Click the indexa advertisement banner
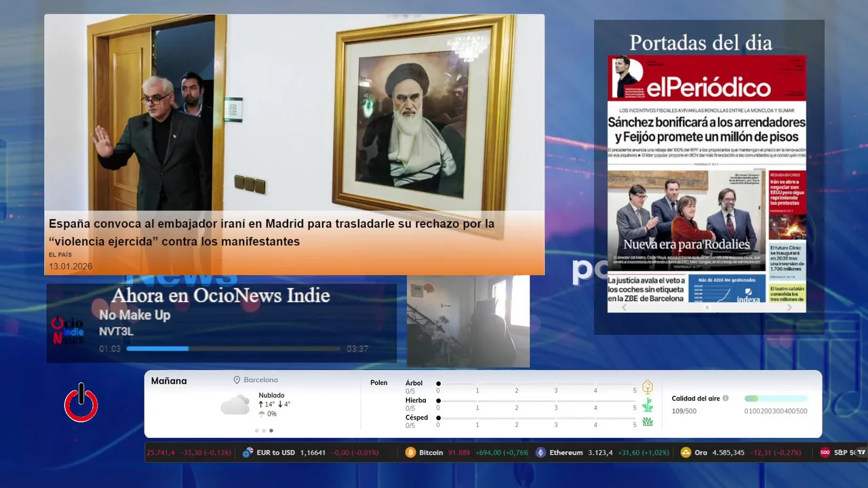This screenshot has width=868, height=488. click(x=727, y=289)
